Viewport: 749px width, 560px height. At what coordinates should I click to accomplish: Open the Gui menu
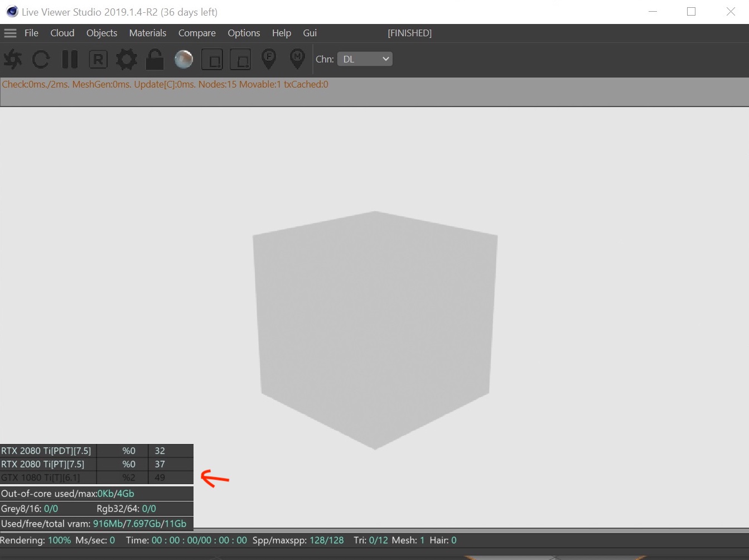pyautogui.click(x=310, y=33)
